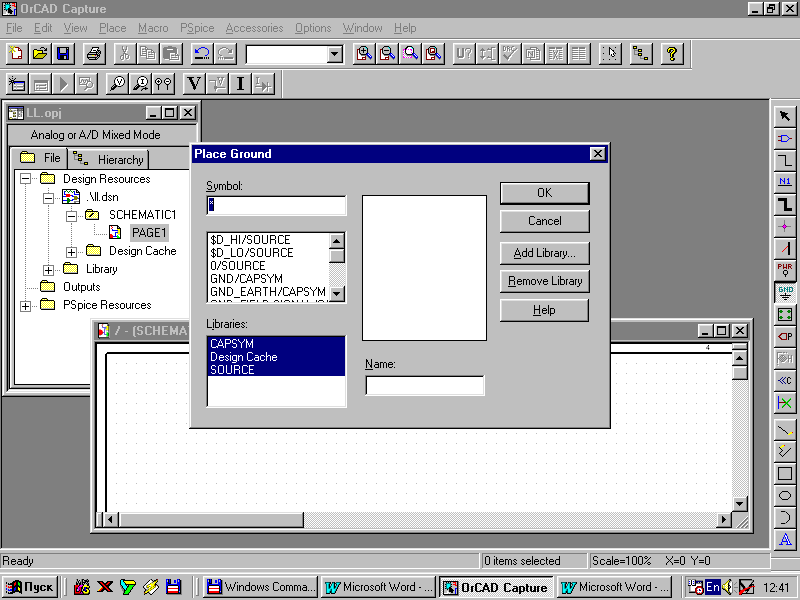Click the Voltage marker V icon
Image resolution: width=800 pixels, height=600 pixels.
194,84
